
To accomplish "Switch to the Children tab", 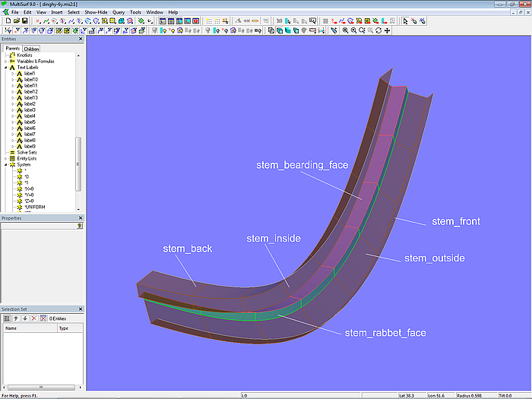I will coord(30,49).
